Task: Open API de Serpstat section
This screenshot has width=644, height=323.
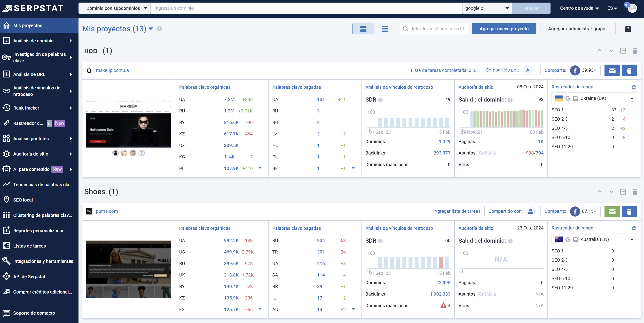Action: click(x=29, y=276)
